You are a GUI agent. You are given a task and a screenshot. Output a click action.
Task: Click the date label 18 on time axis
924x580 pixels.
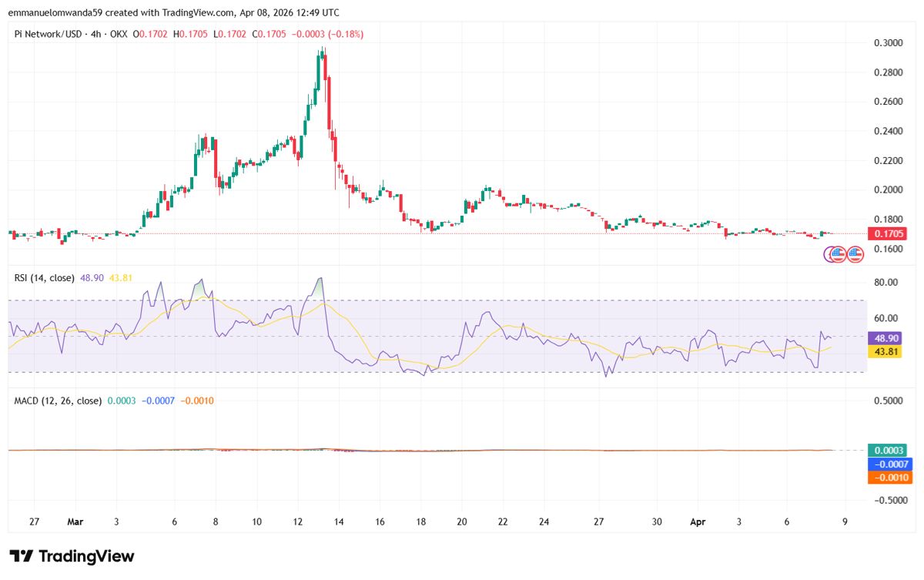(x=420, y=521)
